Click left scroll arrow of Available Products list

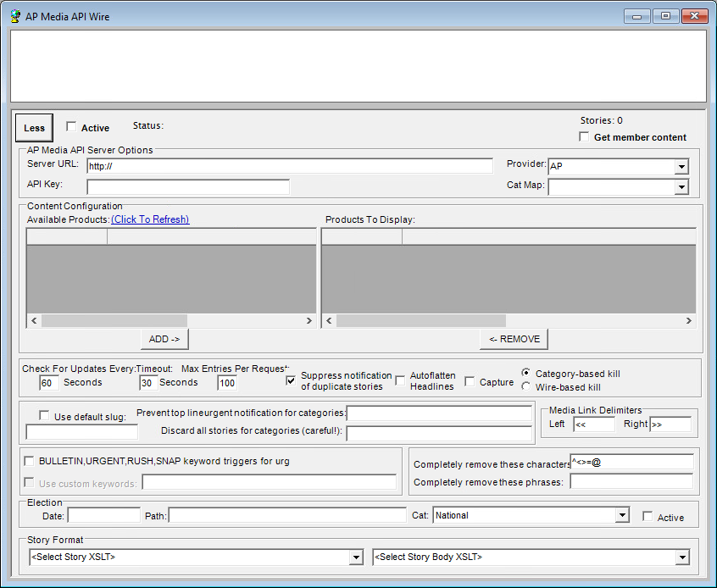[x=34, y=320]
